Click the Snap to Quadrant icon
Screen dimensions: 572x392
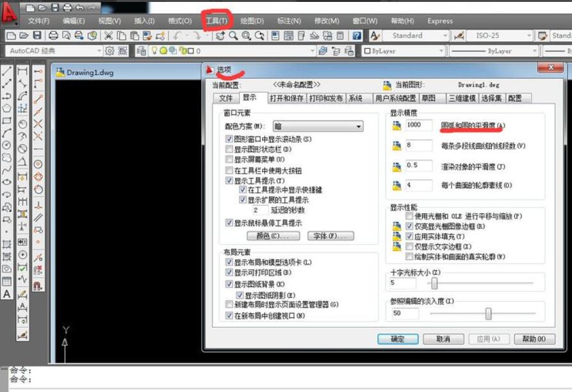(38, 177)
